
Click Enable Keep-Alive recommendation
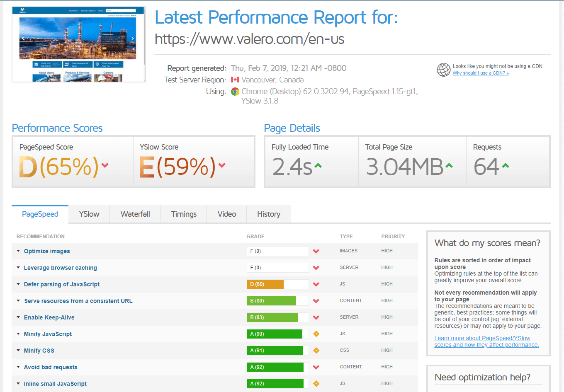click(x=49, y=317)
